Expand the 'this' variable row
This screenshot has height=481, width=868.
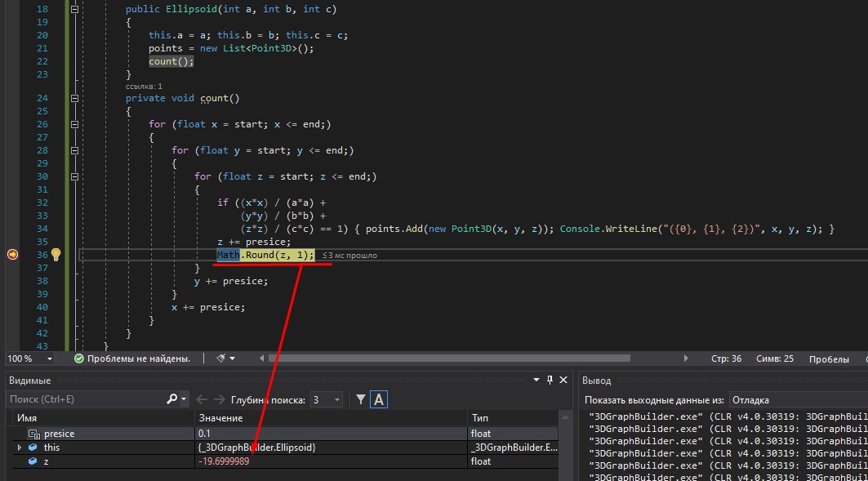tap(20, 448)
